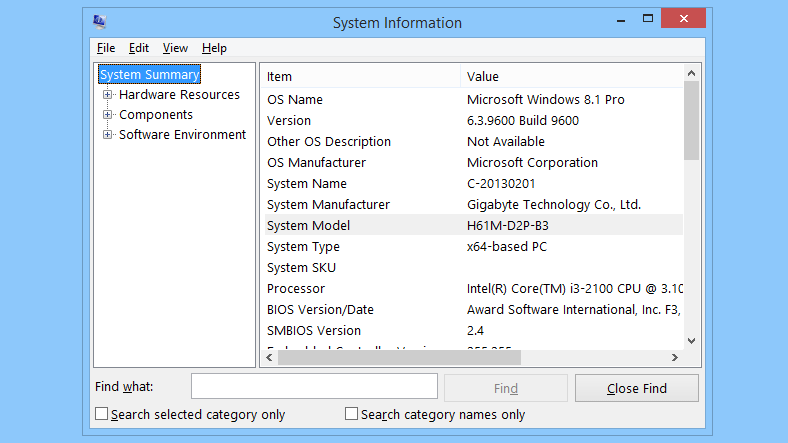Check Search category names only
The width and height of the screenshot is (788, 443).
pyautogui.click(x=351, y=414)
